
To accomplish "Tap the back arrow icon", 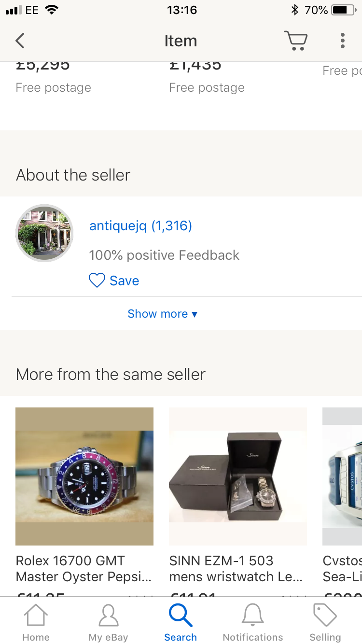I will tap(20, 41).
